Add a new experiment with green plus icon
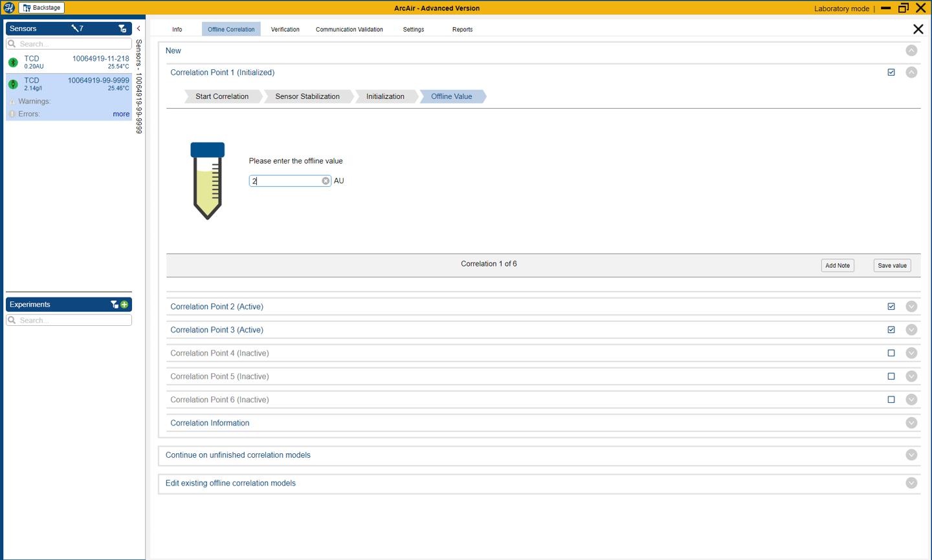The height and width of the screenshot is (560, 932). tap(124, 305)
